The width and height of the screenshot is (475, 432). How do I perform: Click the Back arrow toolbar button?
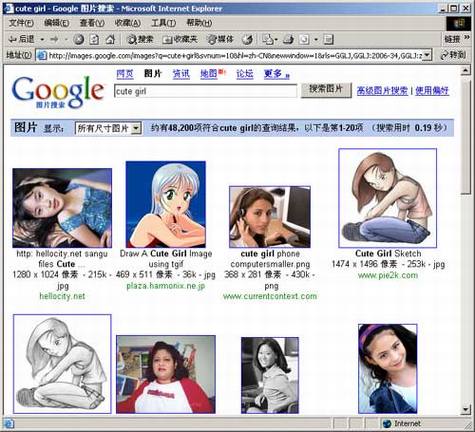[21, 40]
